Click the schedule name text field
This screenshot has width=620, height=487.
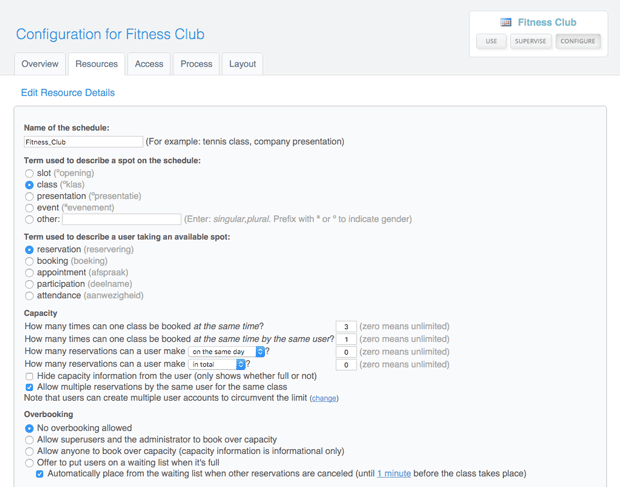(83, 142)
